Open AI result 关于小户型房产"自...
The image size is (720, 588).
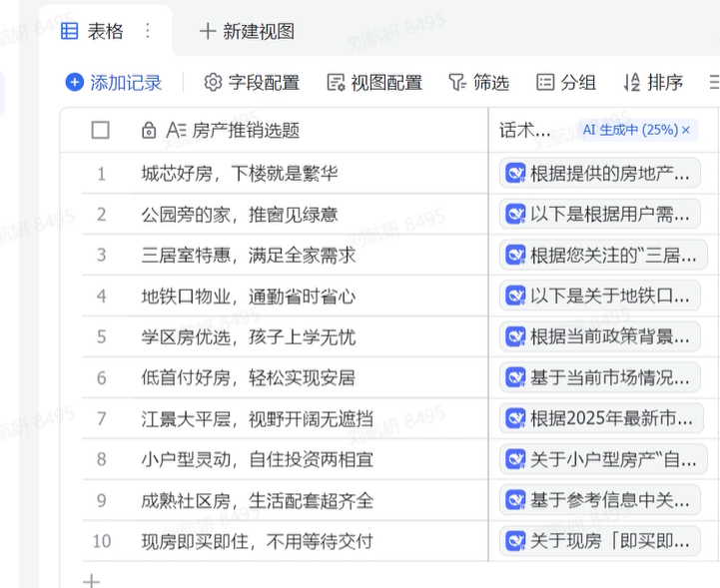[x=603, y=459]
